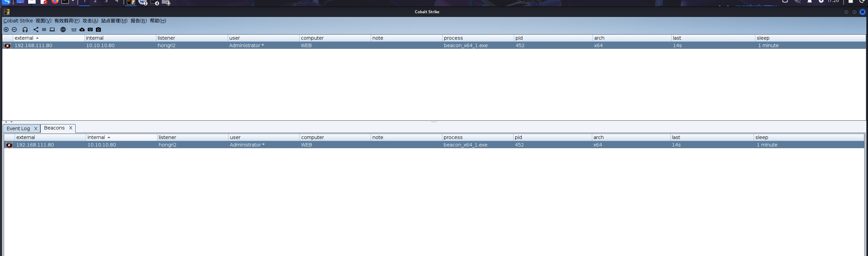This screenshot has height=256, width=868.
Task: Open terminal launcher in top panel
Action: (65, 2)
